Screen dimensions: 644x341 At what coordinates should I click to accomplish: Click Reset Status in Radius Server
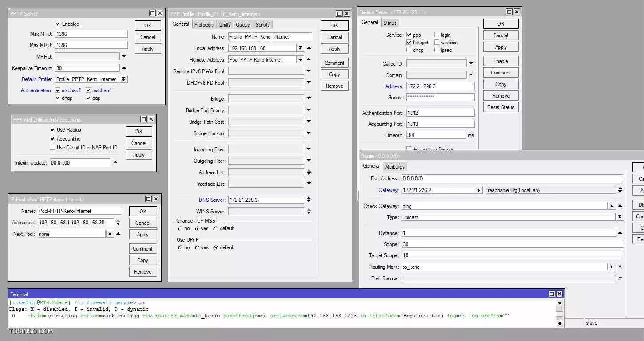click(501, 107)
